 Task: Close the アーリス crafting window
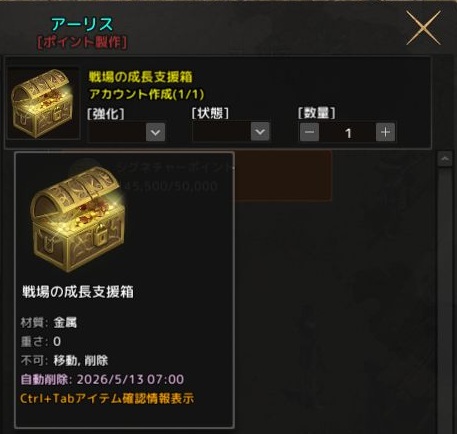[424, 28]
